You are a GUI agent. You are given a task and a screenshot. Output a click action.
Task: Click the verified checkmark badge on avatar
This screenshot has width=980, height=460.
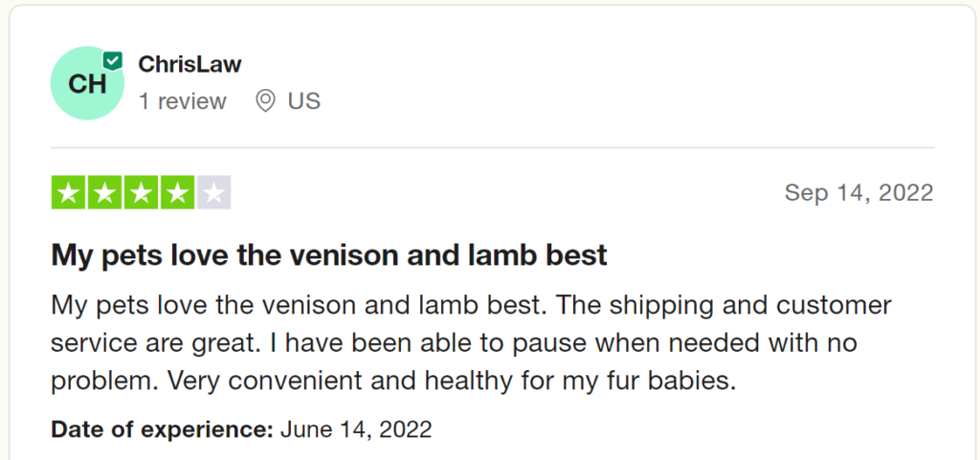click(x=113, y=62)
